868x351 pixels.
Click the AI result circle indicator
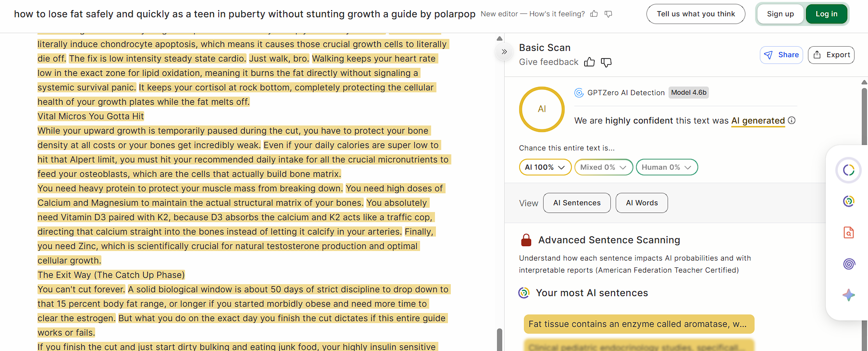pos(542,109)
